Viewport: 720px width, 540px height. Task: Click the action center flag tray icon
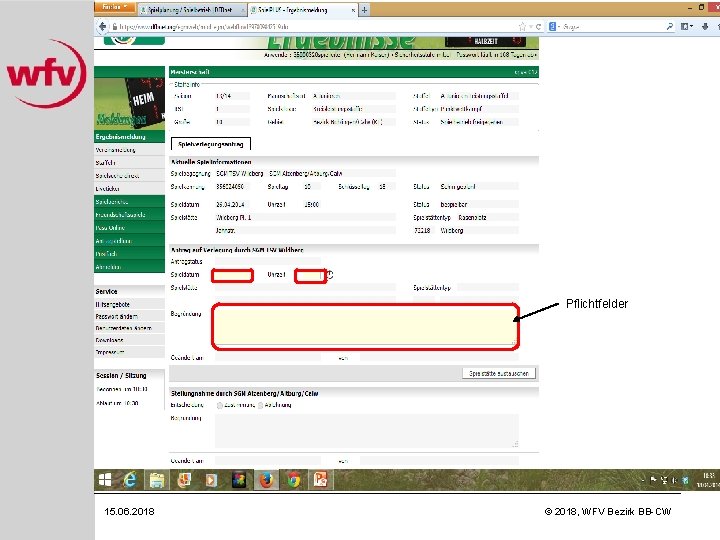click(653, 480)
